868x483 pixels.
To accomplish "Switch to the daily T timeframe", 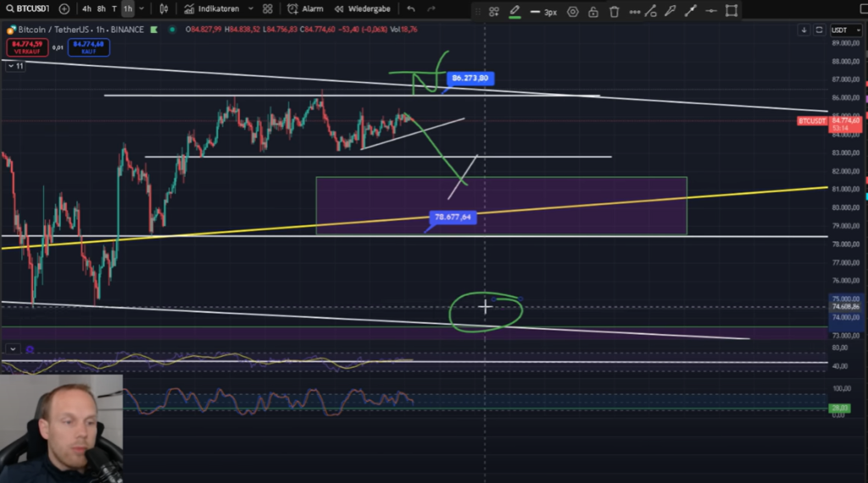I will click(114, 8).
